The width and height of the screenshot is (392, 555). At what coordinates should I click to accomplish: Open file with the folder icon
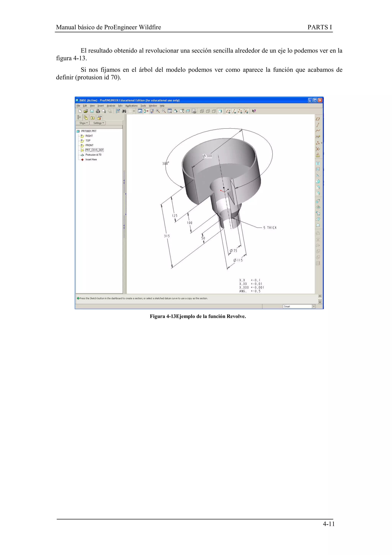86,111
